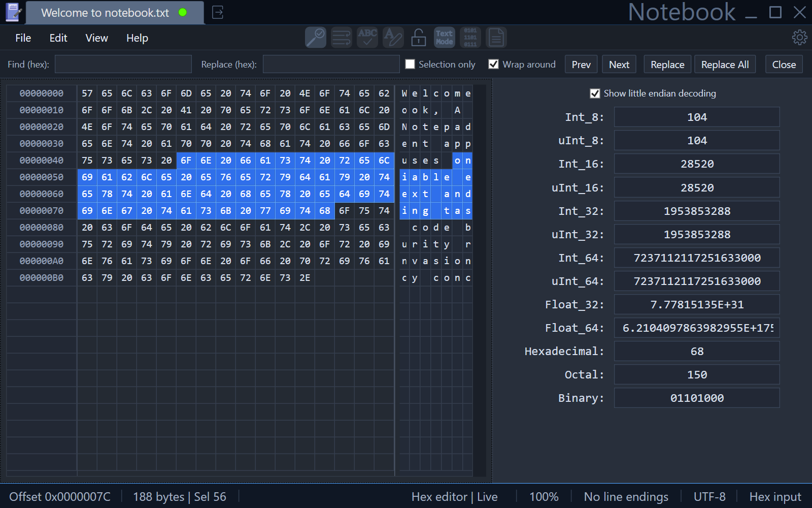This screenshot has width=812, height=508.
Task: Toggle Selection only checkbox
Action: (x=410, y=64)
